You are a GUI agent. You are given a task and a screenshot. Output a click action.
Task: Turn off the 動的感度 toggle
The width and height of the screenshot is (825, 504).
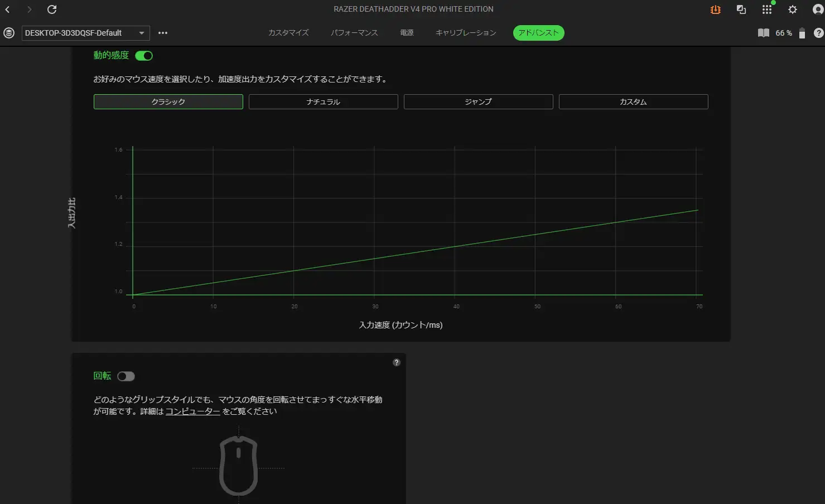(144, 56)
